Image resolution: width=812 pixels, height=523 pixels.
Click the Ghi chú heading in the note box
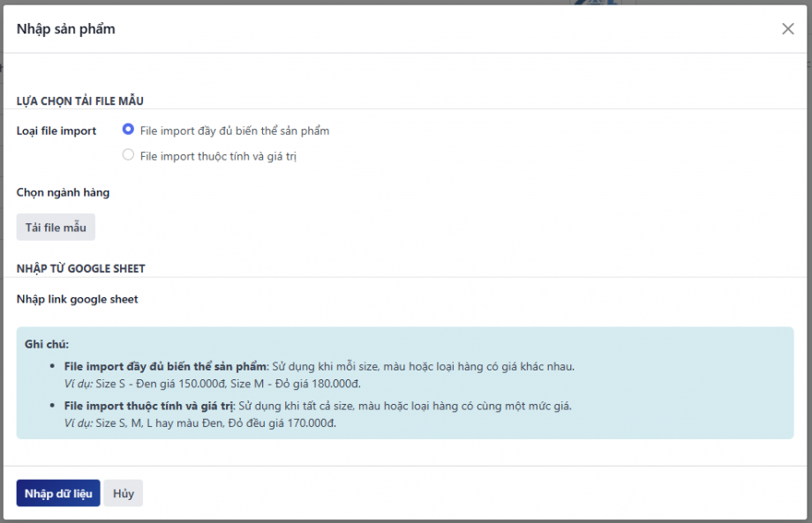(x=47, y=344)
